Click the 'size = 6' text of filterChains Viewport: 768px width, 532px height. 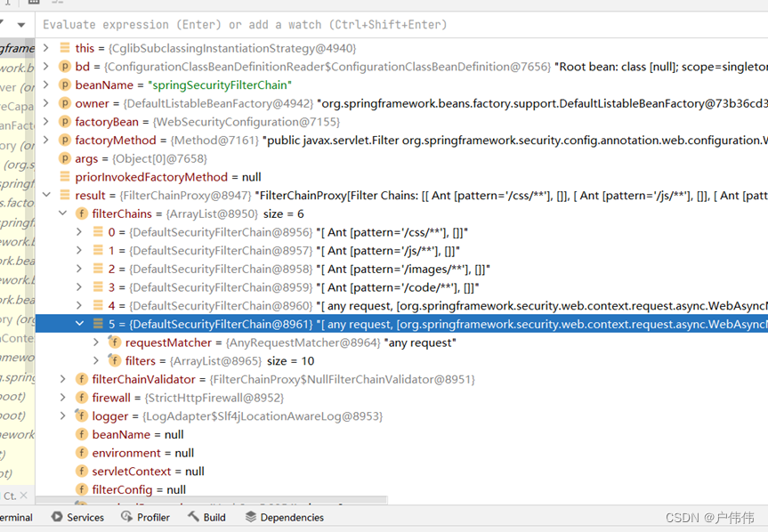pos(284,214)
